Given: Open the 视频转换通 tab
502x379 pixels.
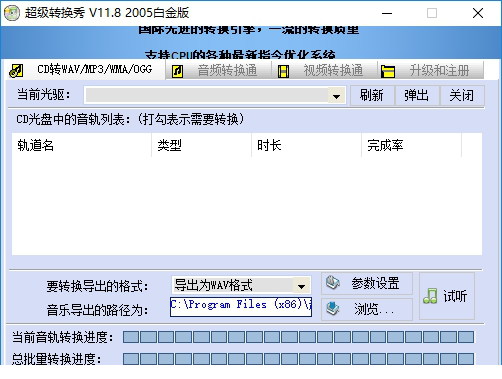Looking at the screenshot, I should coord(325,71).
